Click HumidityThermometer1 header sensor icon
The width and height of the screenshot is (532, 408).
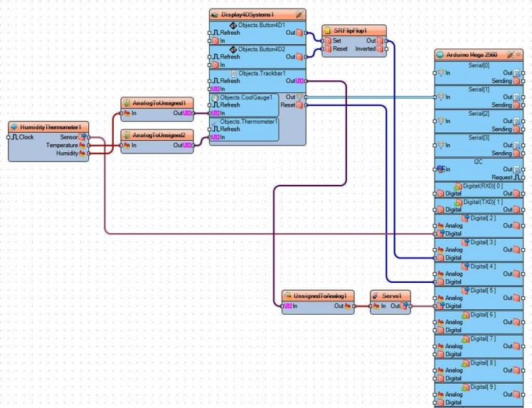point(14,127)
